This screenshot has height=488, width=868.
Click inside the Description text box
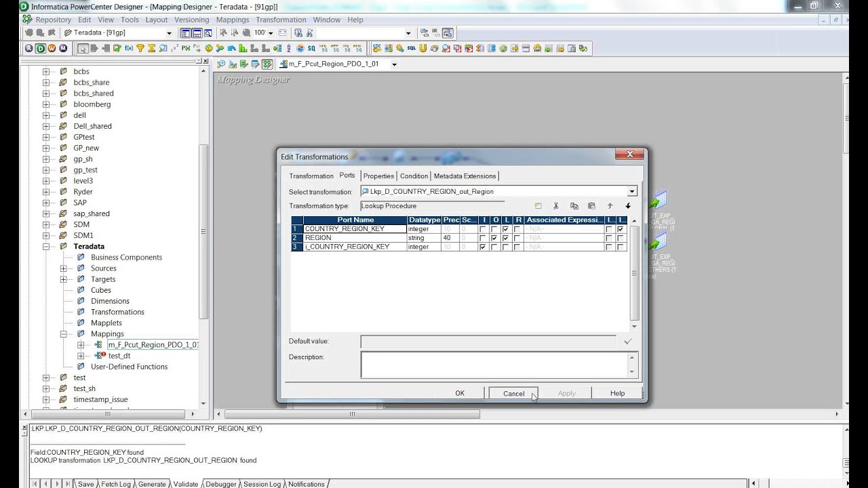(x=494, y=365)
